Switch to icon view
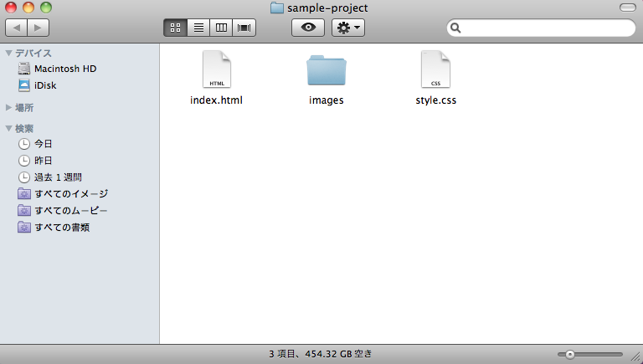Viewport: 643px width, 364px height. (176, 28)
